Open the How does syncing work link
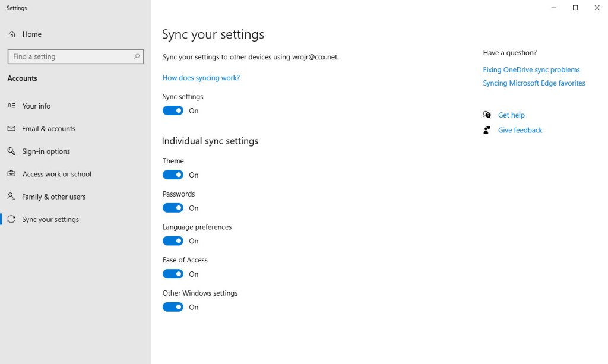This screenshot has width=608, height=364. tap(201, 77)
